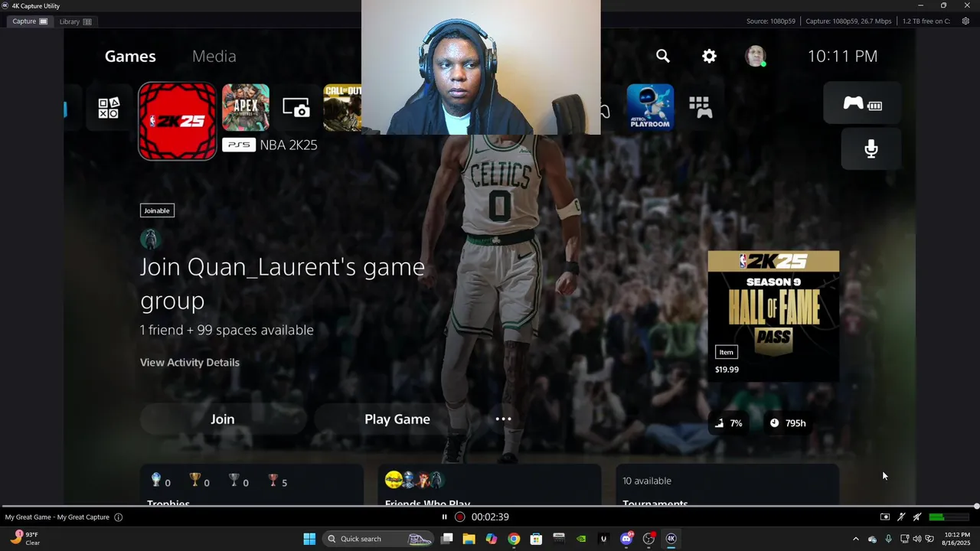
Task: Open the PlayStation shapes Explore icon
Action: click(109, 108)
